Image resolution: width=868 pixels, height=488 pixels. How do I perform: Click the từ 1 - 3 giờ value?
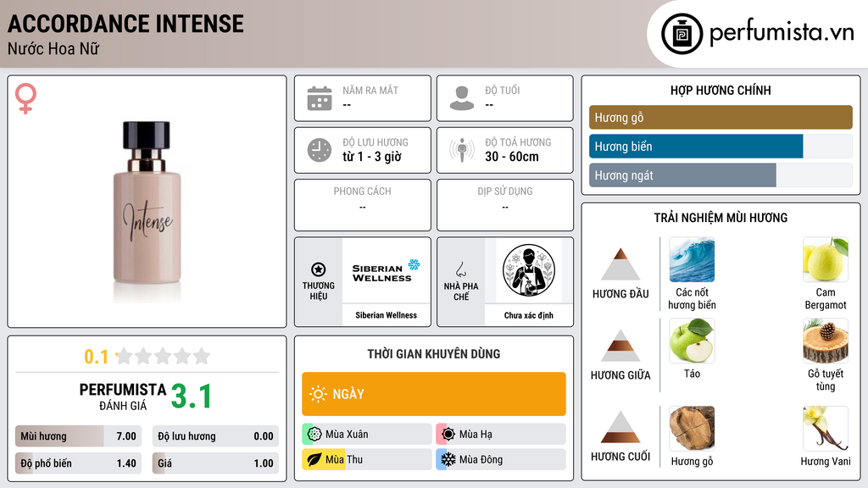pos(372,157)
